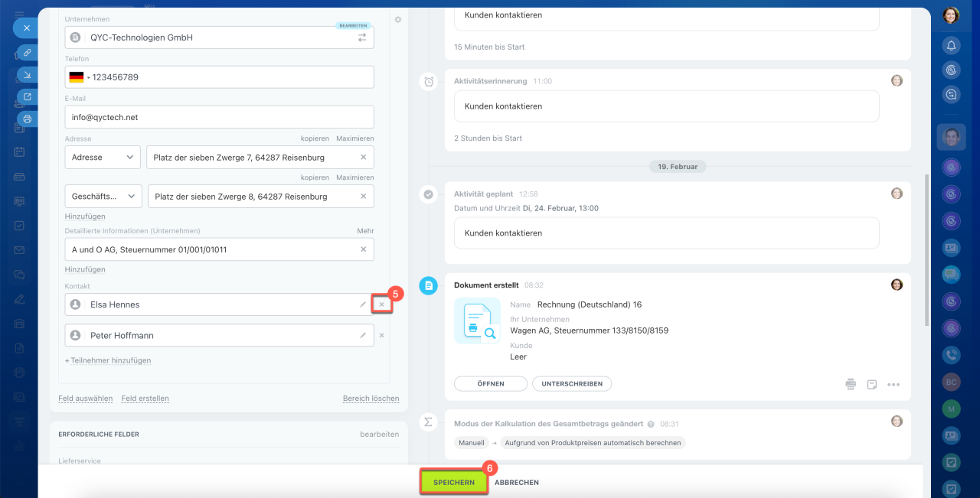Expand the Adresse type dropdown
Viewport: 980px width, 498px height.
coord(103,157)
